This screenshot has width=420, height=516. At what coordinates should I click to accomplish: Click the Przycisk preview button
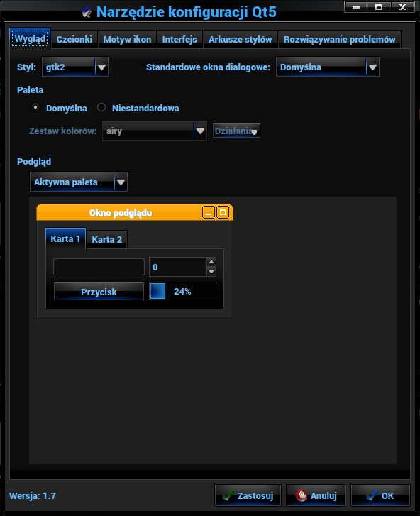coord(99,292)
